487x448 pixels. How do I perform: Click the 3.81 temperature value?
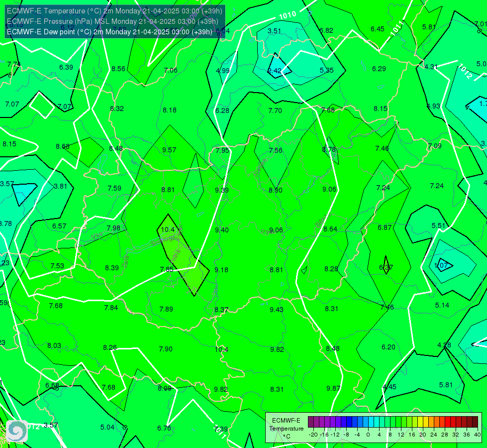point(61,186)
